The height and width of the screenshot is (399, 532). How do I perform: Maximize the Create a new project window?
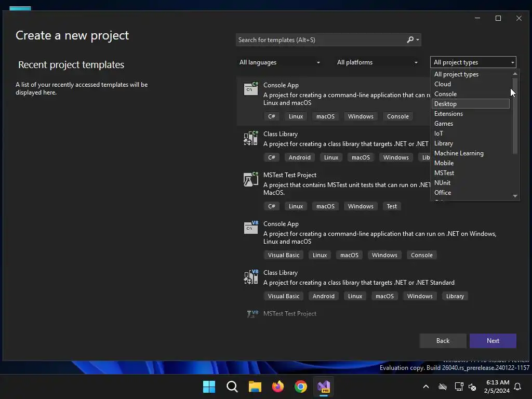click(x=498, y=18)
